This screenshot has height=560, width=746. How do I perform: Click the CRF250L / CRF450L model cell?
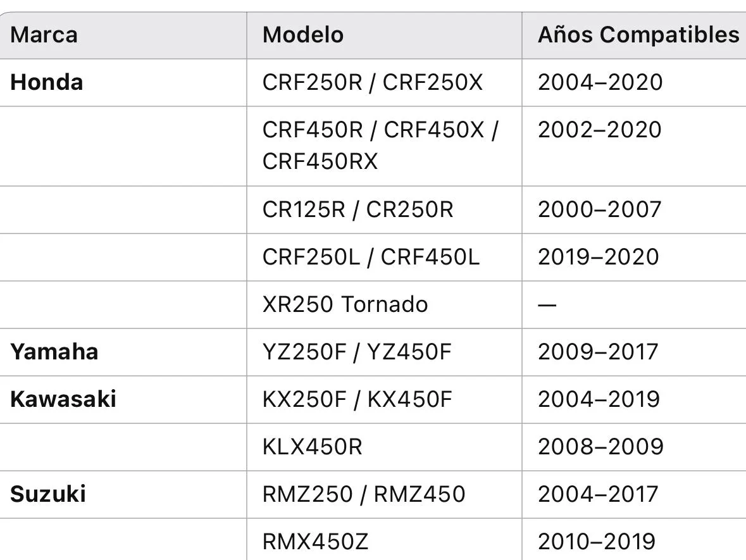click(x=385, y=257)
